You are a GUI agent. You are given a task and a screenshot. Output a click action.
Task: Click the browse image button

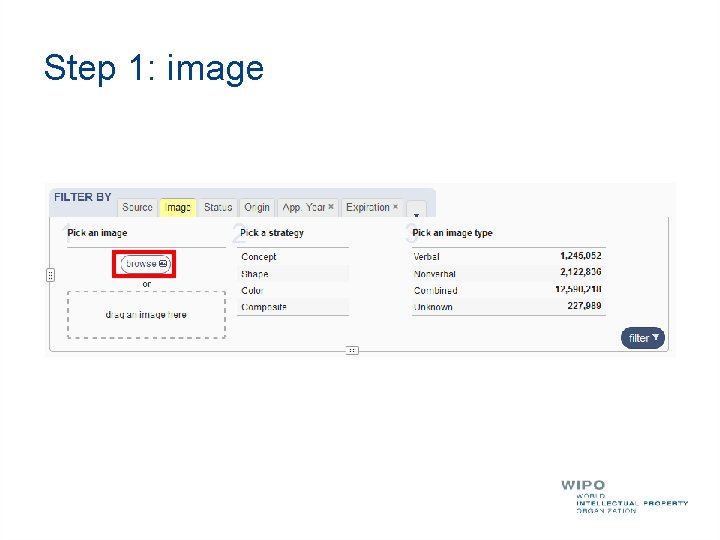146,264
